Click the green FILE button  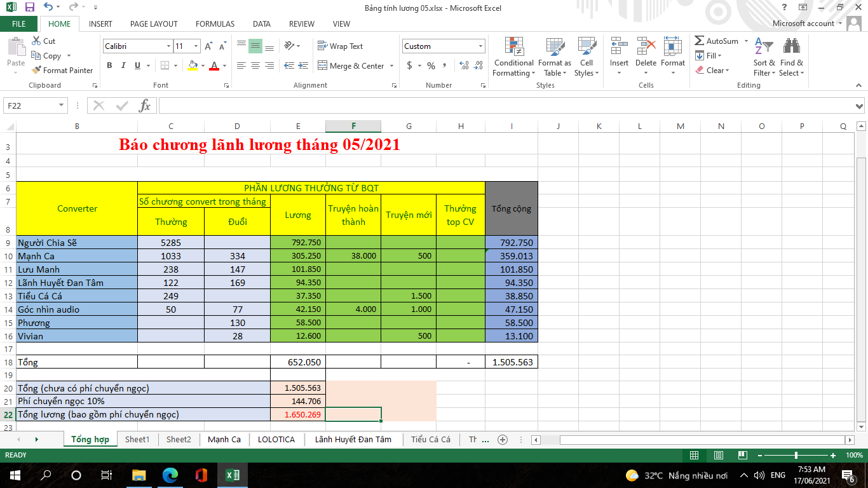click(19, 24)
